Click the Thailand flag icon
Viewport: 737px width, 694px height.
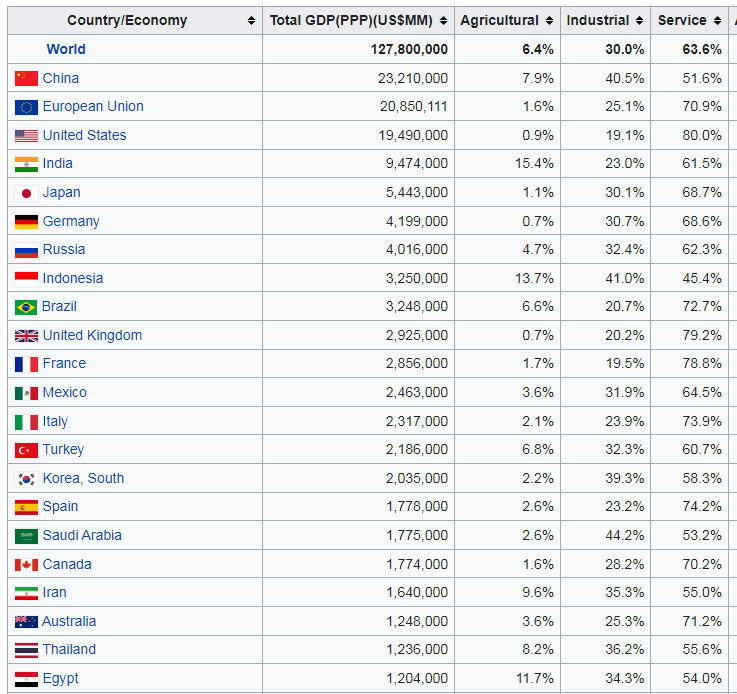[26, 650]
